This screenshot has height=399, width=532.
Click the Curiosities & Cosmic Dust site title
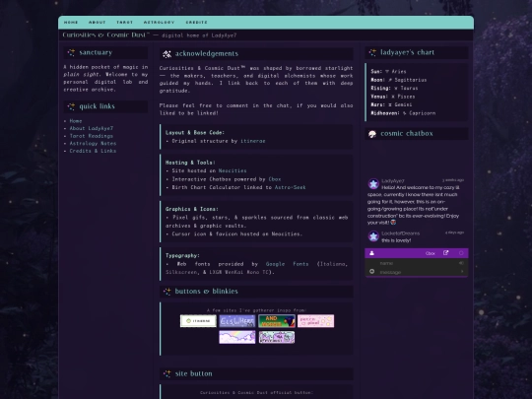(105, 34)
